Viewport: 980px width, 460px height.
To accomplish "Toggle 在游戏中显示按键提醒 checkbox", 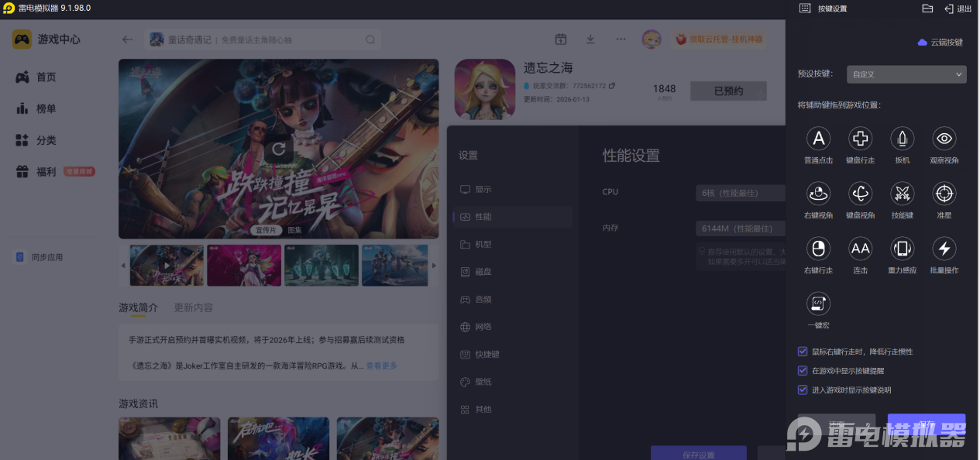I will (803, 370).
